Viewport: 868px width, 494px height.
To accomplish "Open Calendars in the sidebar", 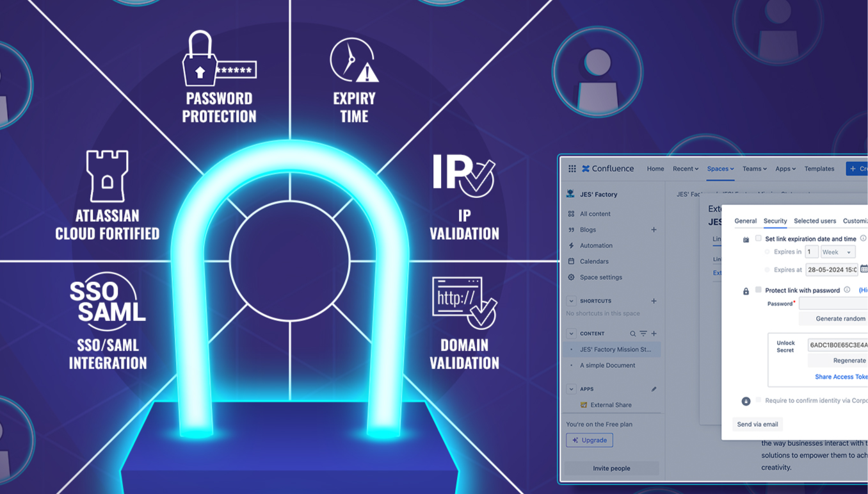I will click(594, 261).
